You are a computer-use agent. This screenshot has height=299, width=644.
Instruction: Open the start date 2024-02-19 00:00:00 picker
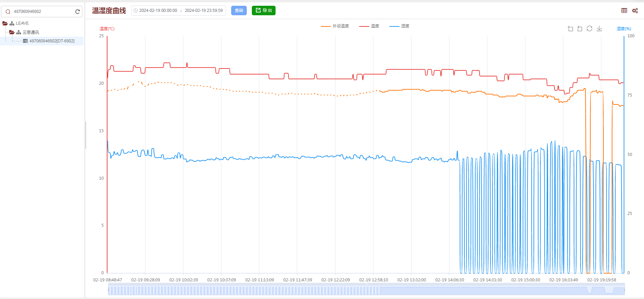point(158,11)
